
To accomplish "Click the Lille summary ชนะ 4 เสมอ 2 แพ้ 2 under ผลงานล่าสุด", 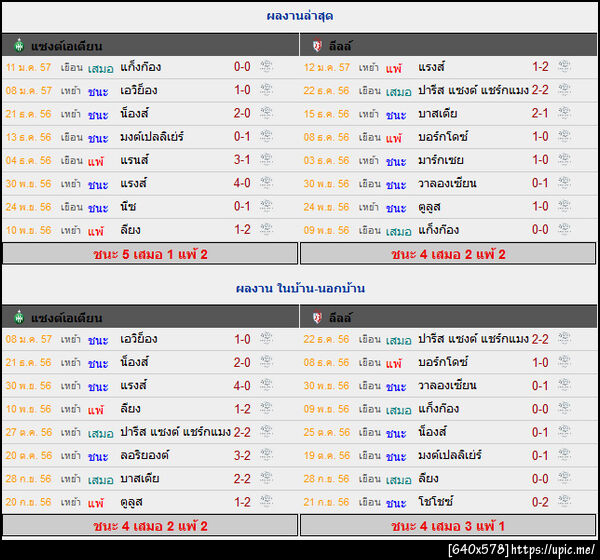I will tap(448, 254).
